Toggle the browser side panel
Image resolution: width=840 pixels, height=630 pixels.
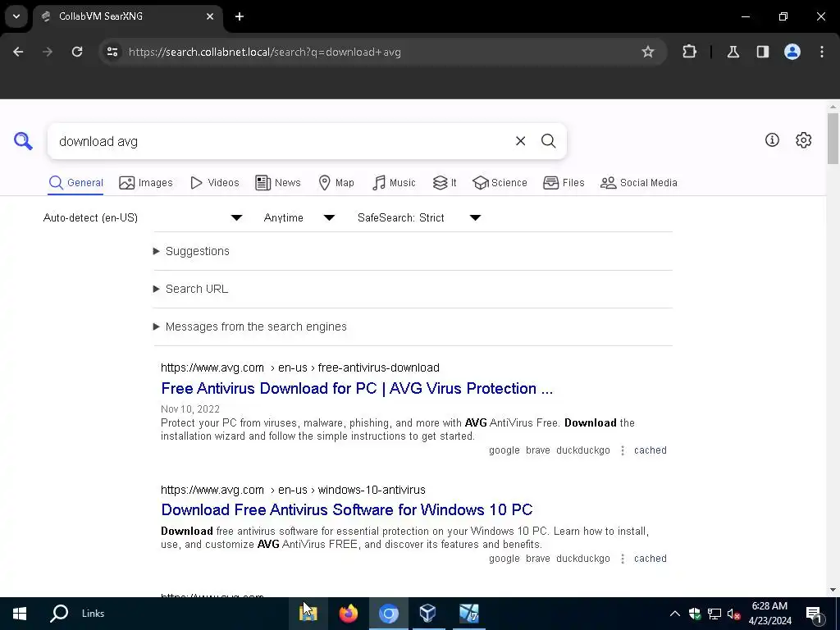[763, 52]
